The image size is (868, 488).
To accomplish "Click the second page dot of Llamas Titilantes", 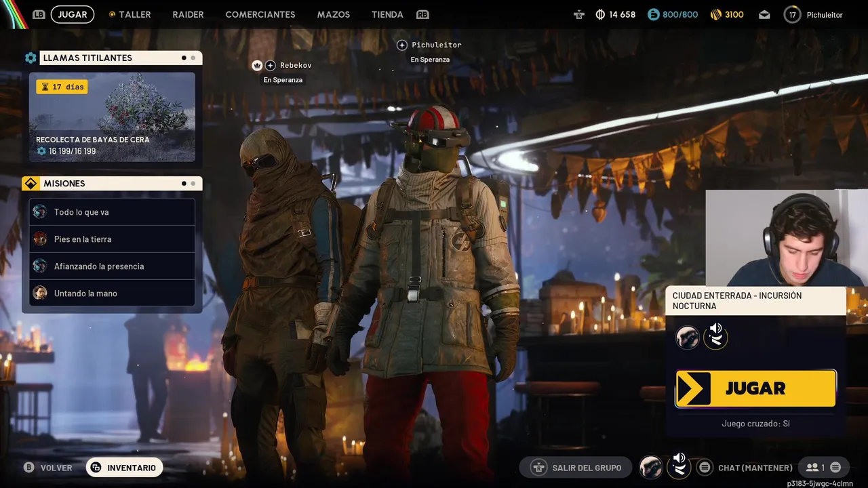I will point(193,58).
